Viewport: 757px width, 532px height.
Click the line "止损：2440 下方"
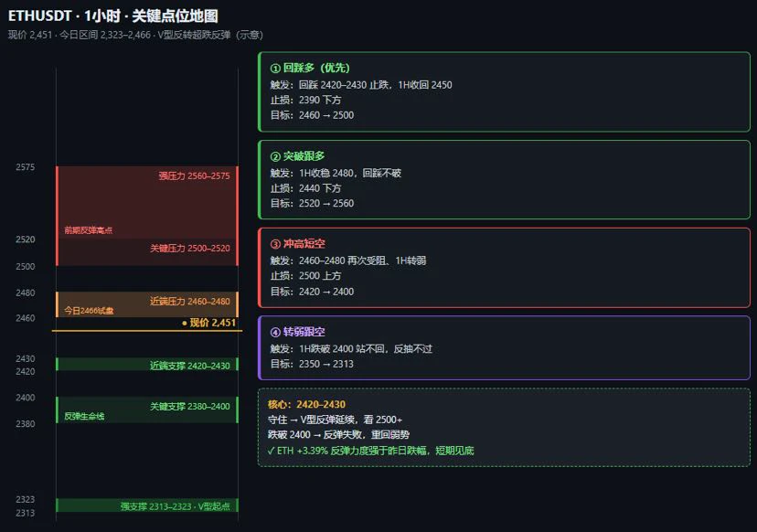(x=305, y=188)
